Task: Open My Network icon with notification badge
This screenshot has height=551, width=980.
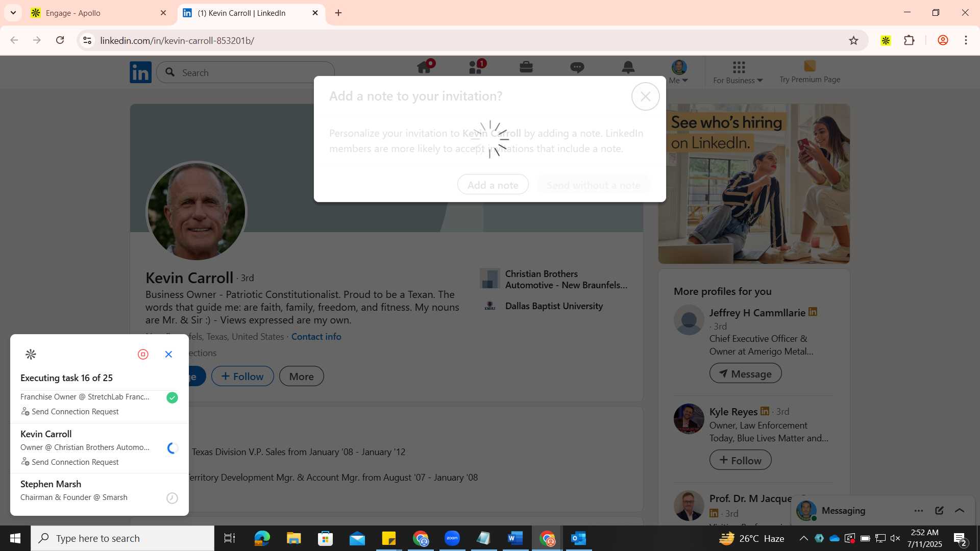Action: click(x=476, y=67)
